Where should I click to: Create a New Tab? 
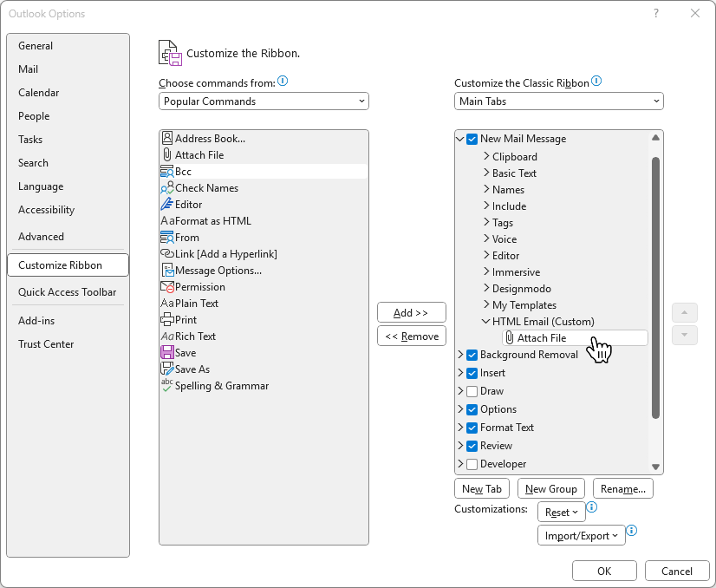pos(482,489)
